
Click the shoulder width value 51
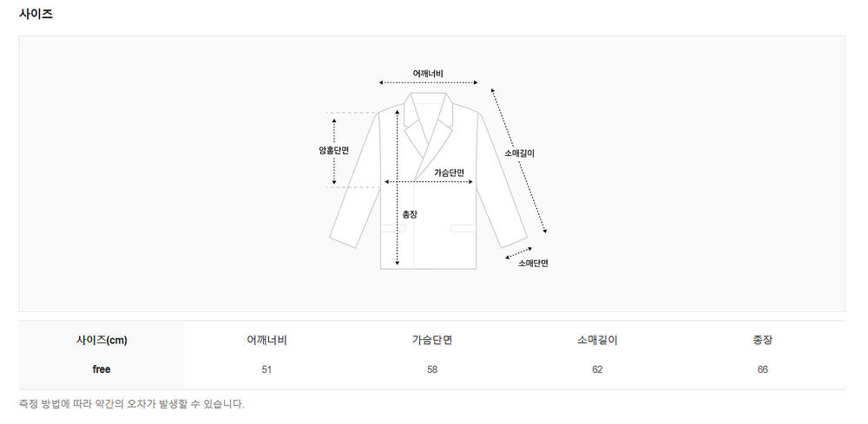[x=266, y=369]
